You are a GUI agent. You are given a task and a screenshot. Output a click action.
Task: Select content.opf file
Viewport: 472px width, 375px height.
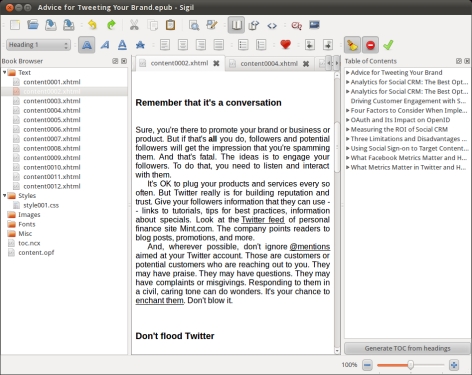[36, 253]
